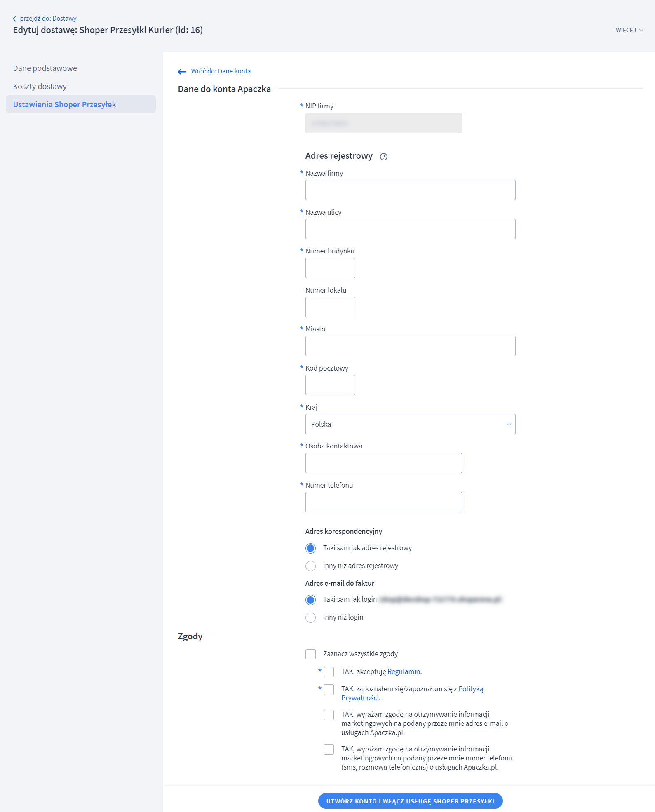
Task: Open the Kraj country dropdown
Action: click(x=410, y=424)
